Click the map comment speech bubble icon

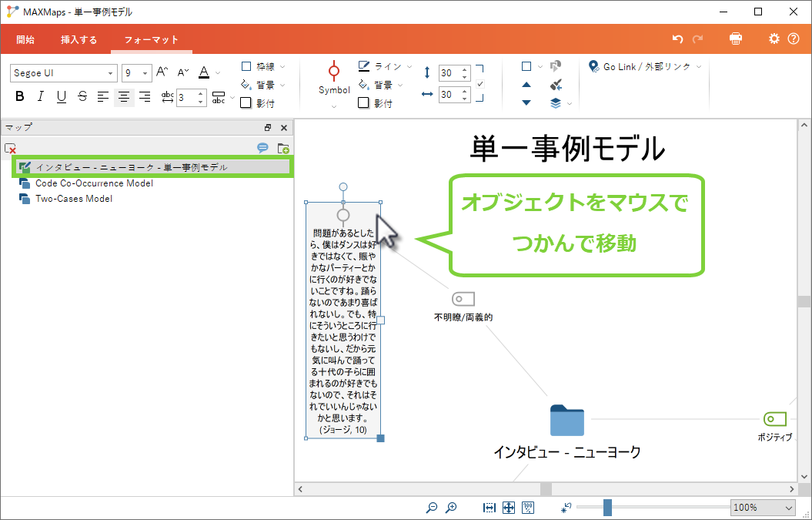click(262, 148)
